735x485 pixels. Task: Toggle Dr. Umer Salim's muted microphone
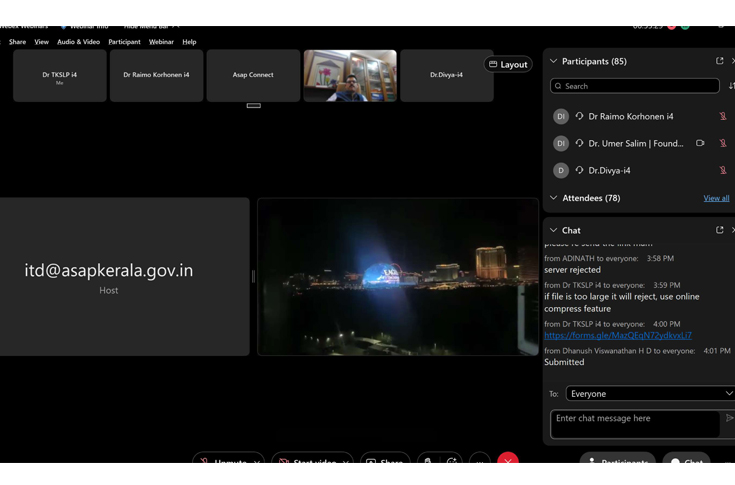[723, 143]
